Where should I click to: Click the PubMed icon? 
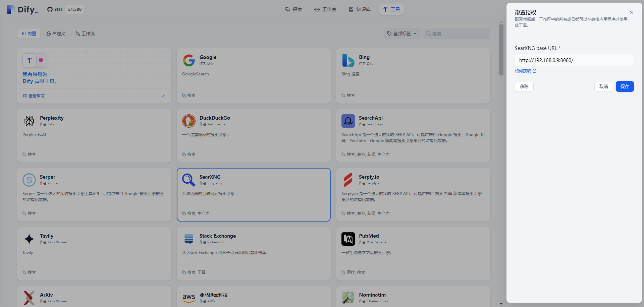[348, 239]
